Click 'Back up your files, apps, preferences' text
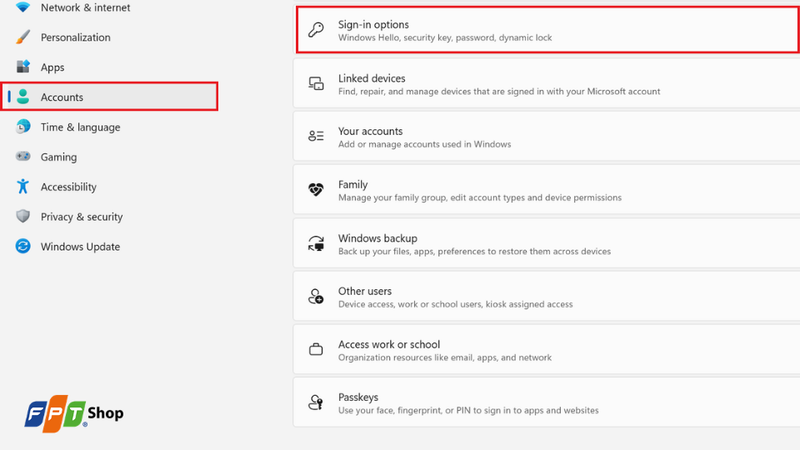Viewport: 800px width, 450px height. click(x=474, y=252)
